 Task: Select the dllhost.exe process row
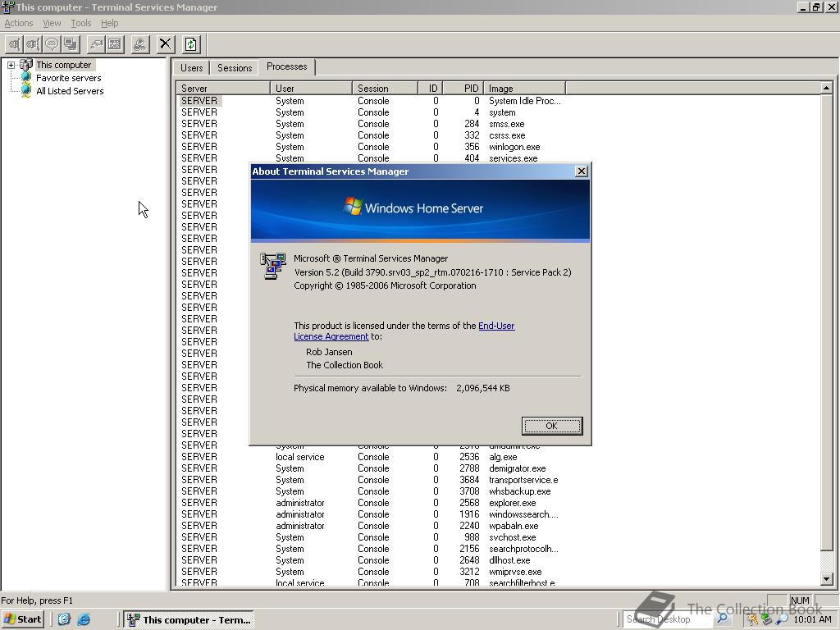click(x=371, y=560)
